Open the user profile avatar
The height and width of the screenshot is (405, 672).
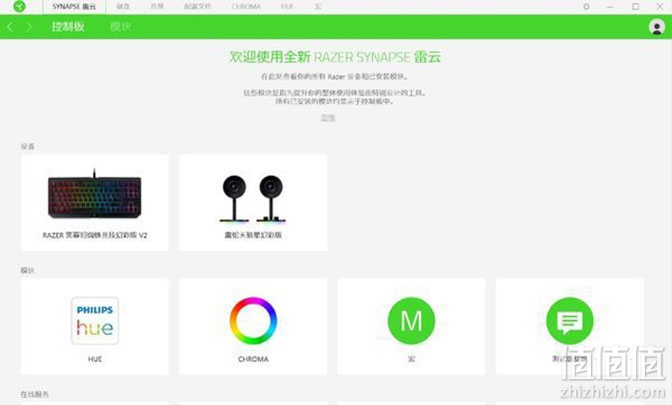657,27
